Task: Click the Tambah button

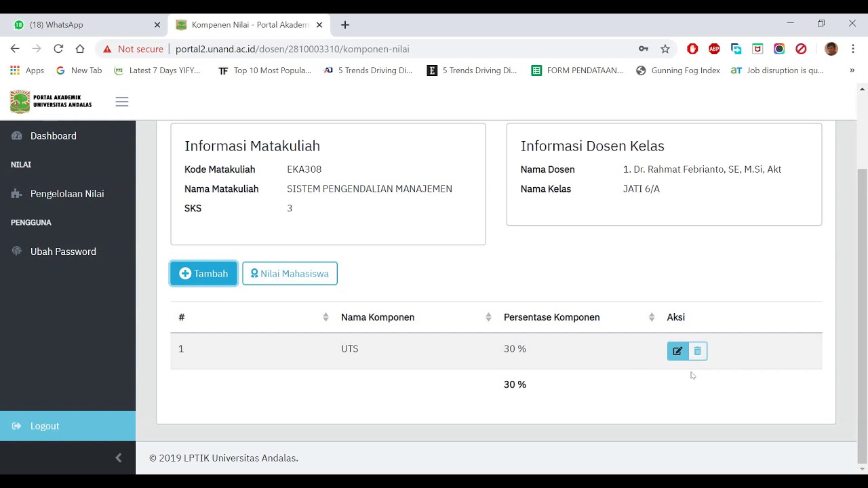Action: 203,274
